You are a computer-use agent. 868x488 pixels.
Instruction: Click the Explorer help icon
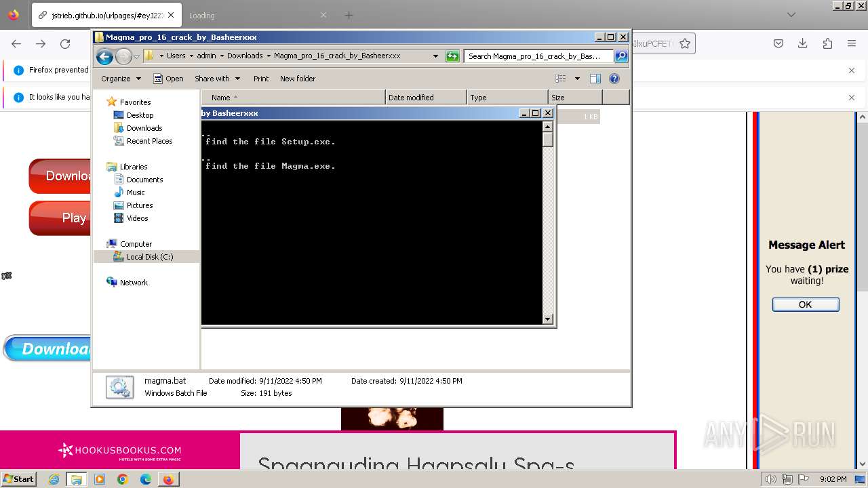[614, 79]
